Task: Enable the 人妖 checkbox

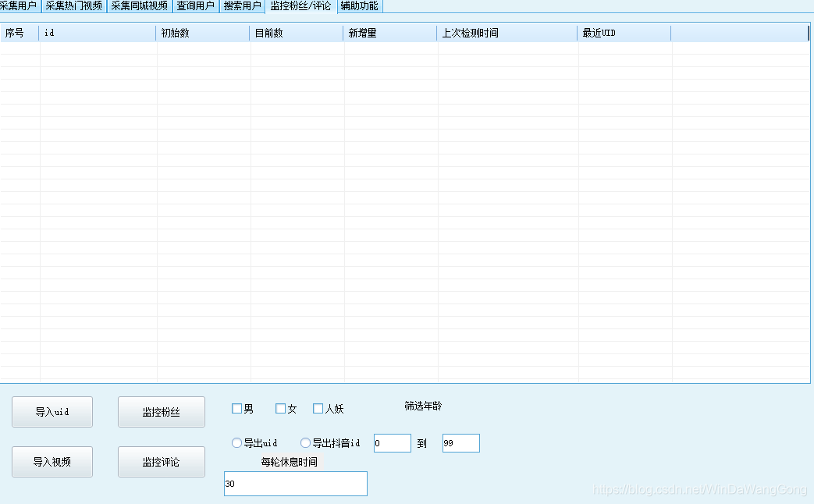Action: click(x=318, y=409)
